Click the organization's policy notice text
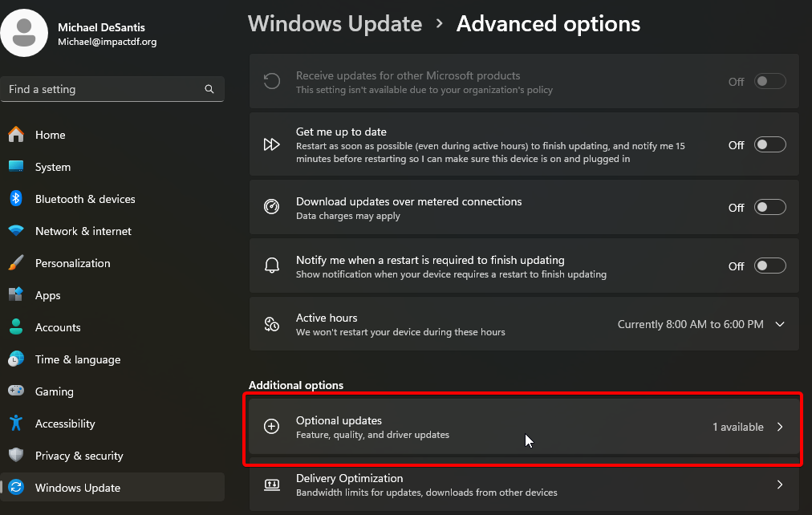The image size is (812, 515). coord(424,90)
